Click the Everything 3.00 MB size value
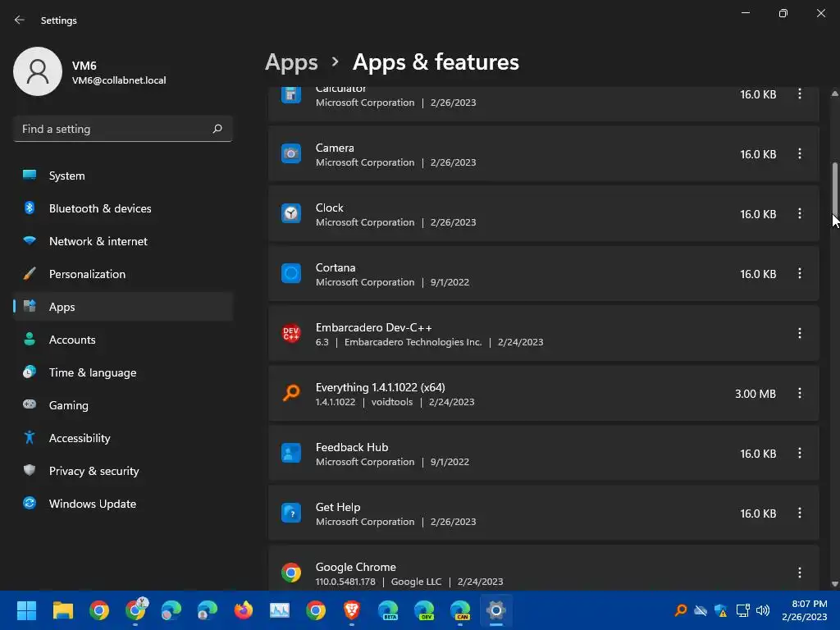Image resolution: width=840 pixels, height=630 pixels. 756,394
